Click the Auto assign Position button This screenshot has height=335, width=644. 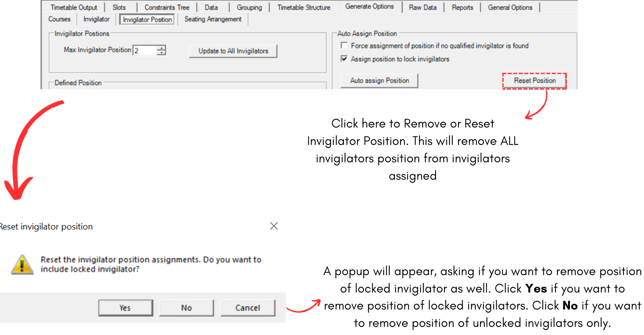click(x=379, y=80)
